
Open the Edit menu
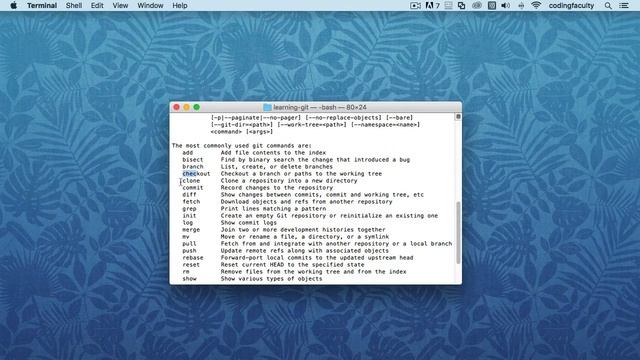[x=97, y=5]
